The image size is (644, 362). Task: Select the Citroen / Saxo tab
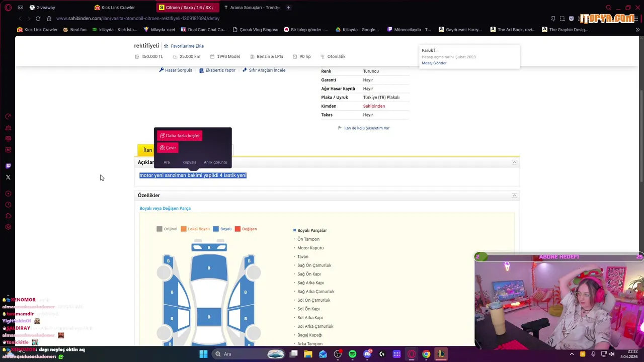(x=188, y=8)
